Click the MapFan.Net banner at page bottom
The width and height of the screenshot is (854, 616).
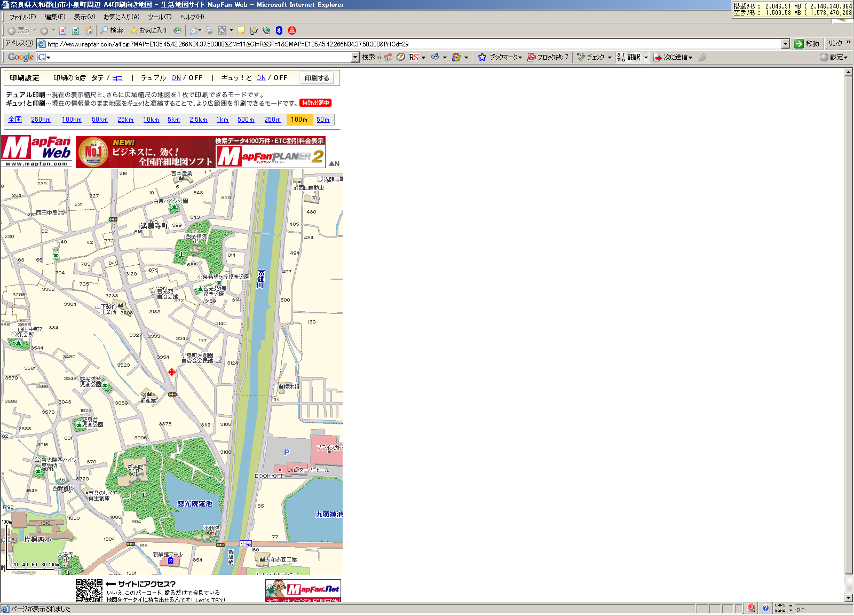tap(303, 591)
